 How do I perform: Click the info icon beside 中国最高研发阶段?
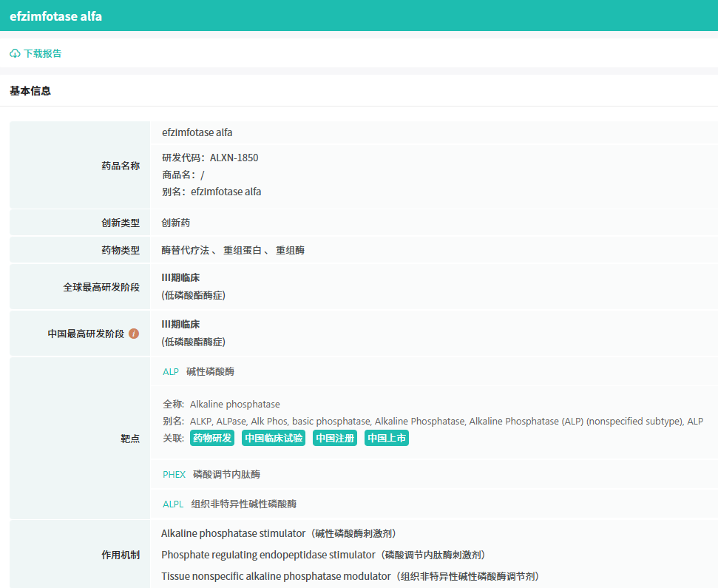134,334
